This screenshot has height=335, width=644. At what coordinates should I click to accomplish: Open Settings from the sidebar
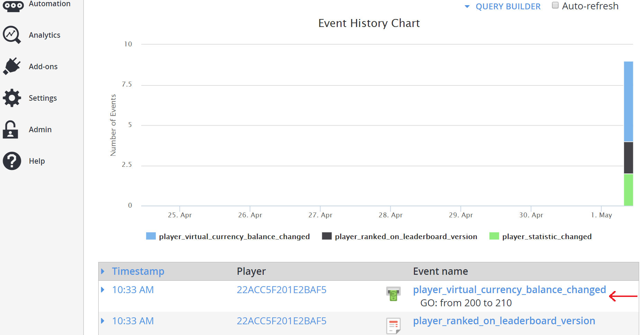[43, 98]
